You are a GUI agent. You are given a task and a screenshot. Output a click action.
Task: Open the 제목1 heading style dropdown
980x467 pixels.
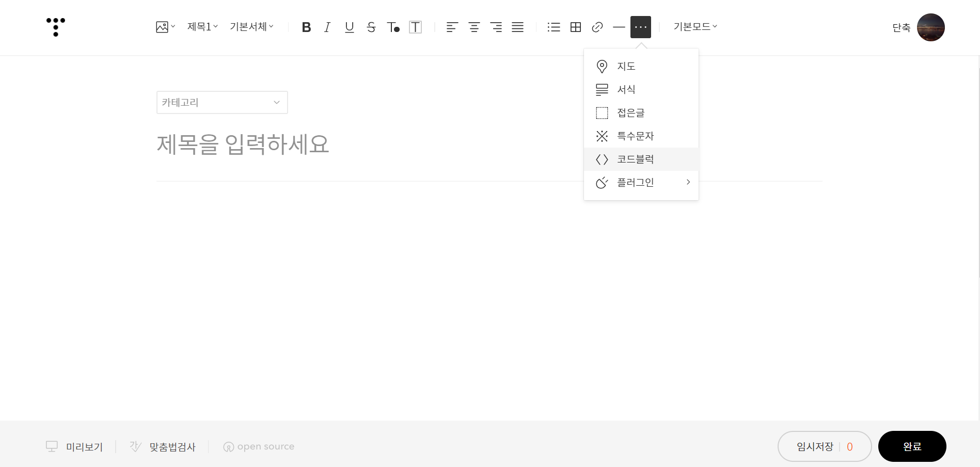pyautogui.click(x=202, y=27)
